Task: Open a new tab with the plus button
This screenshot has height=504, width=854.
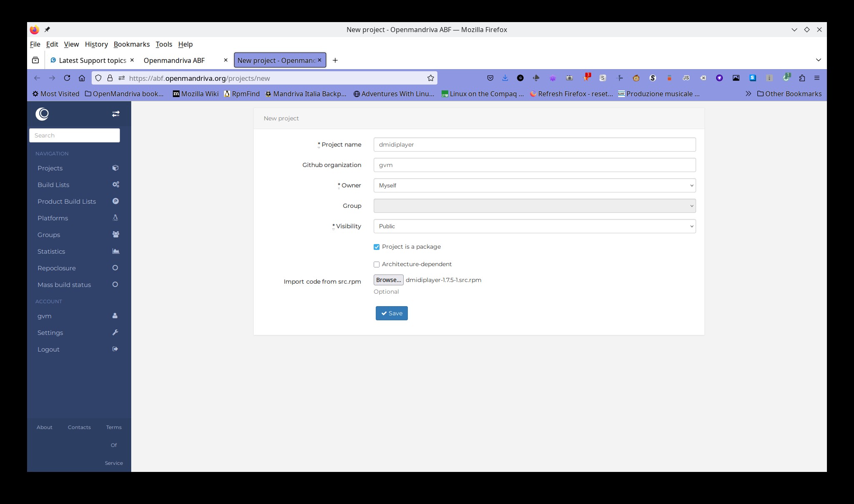Action: point(335,60)
